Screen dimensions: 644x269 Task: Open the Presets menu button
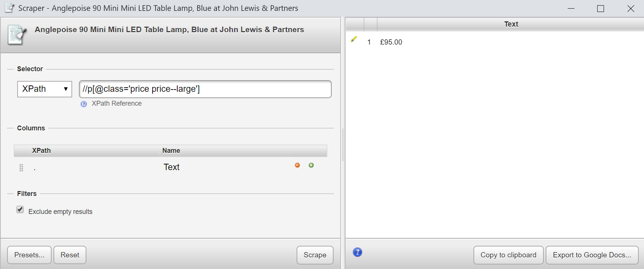(29, 255)
